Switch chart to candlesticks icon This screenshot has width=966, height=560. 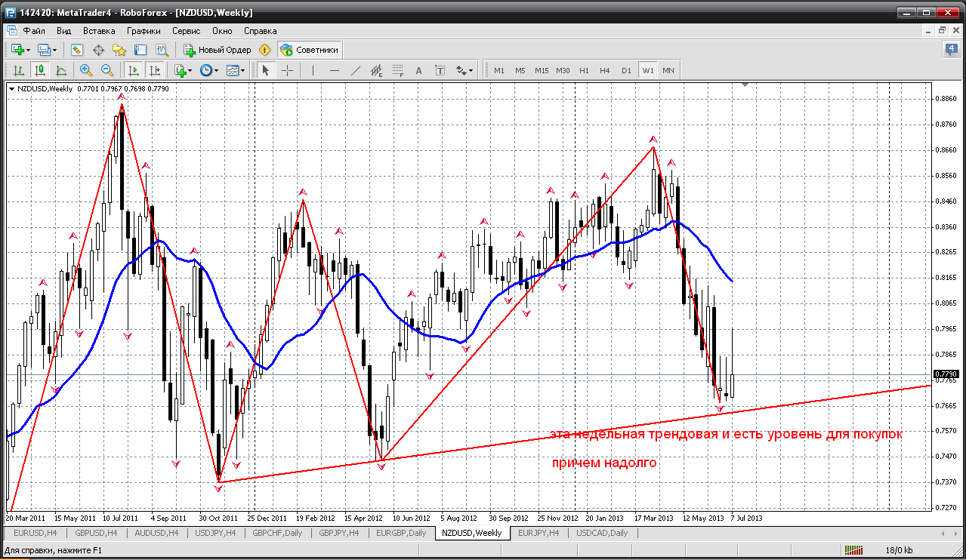40,70
